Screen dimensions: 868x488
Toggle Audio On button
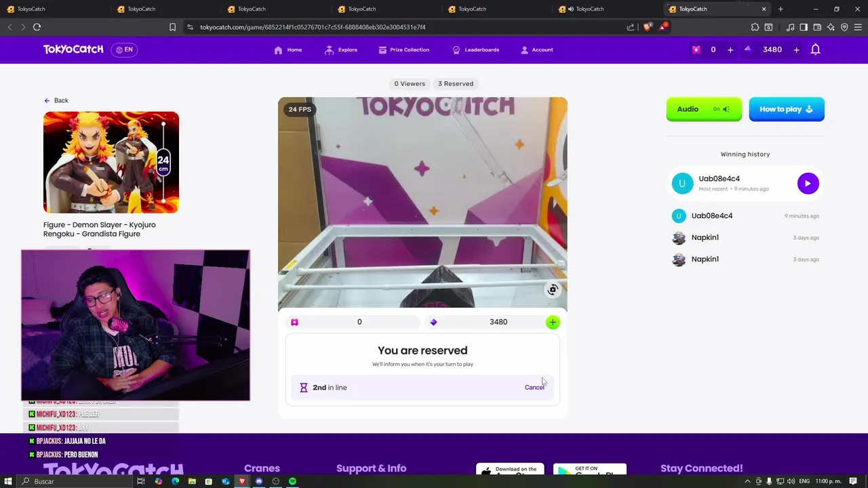pyautogui.click(x=704, y=109)
